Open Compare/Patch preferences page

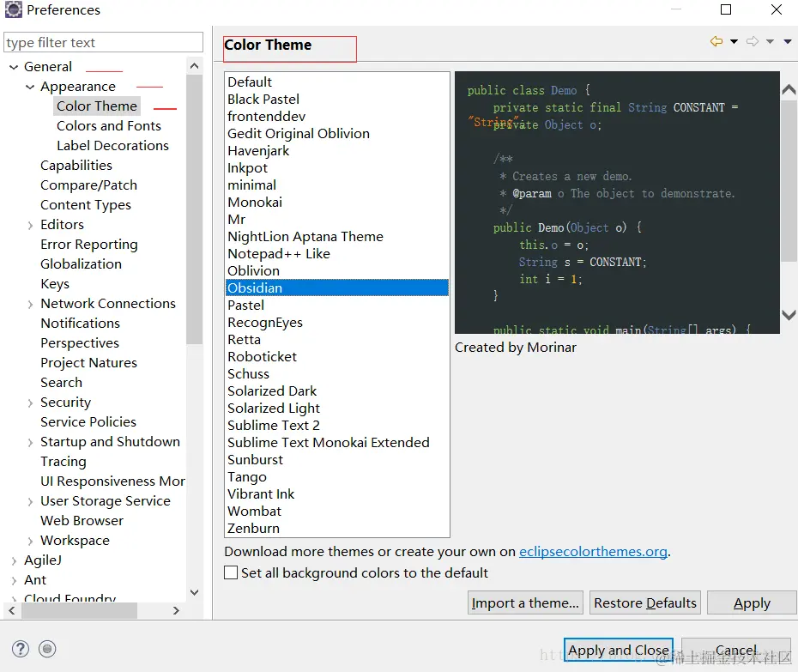pyautogui.click(x=88, y=185)
